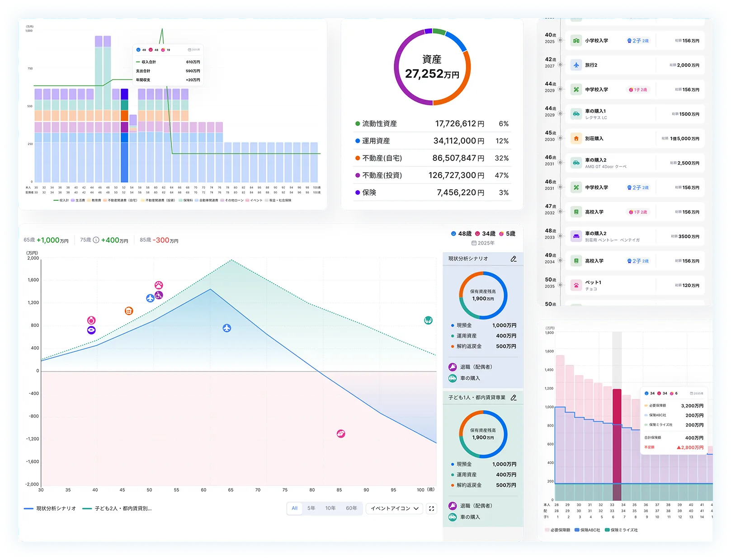Open the ペット1 チョコ event row
Viewport: 731px width, 560px height.
(635, 286)
